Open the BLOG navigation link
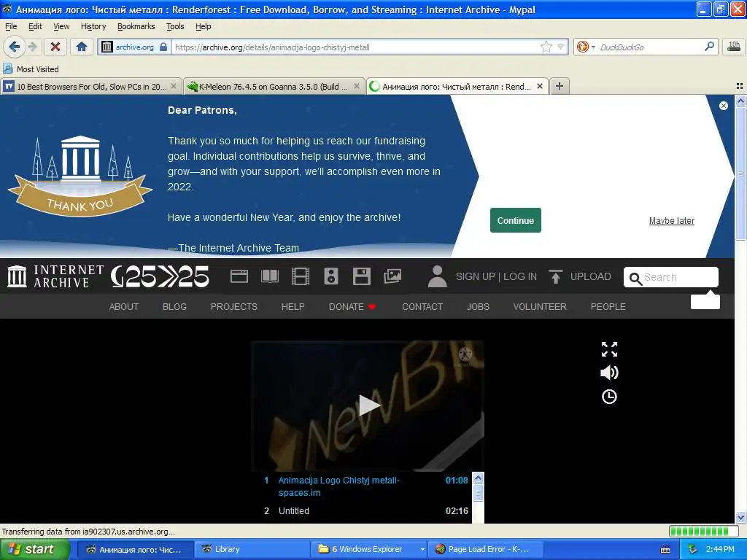 [174, 307]
